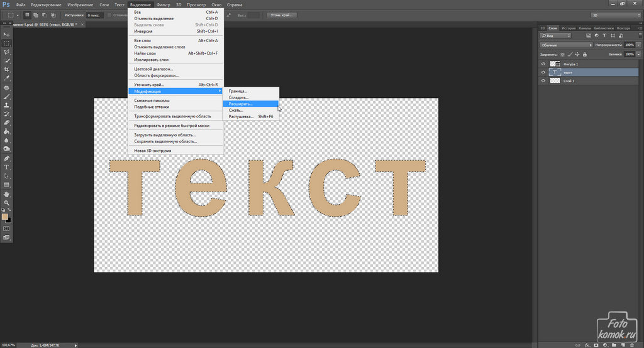Click the Инверсия menu entry
The image size is (644, 348).
pos(143,31)
